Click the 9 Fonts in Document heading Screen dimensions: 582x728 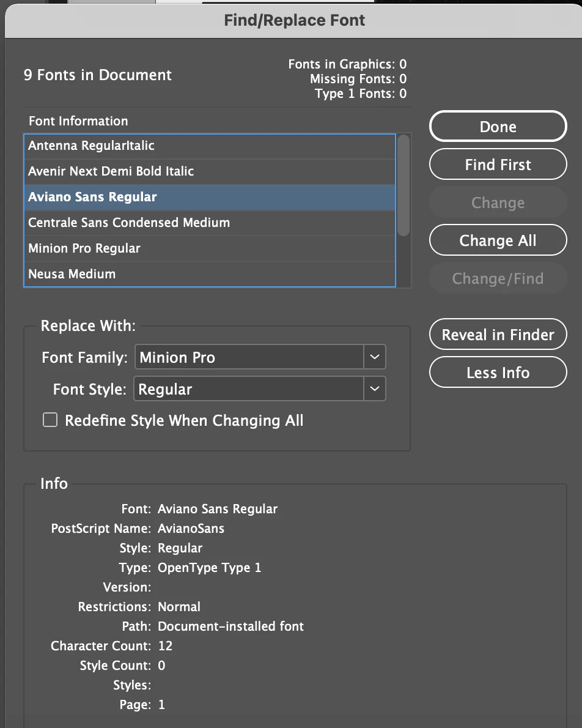[x=97, y=75]
